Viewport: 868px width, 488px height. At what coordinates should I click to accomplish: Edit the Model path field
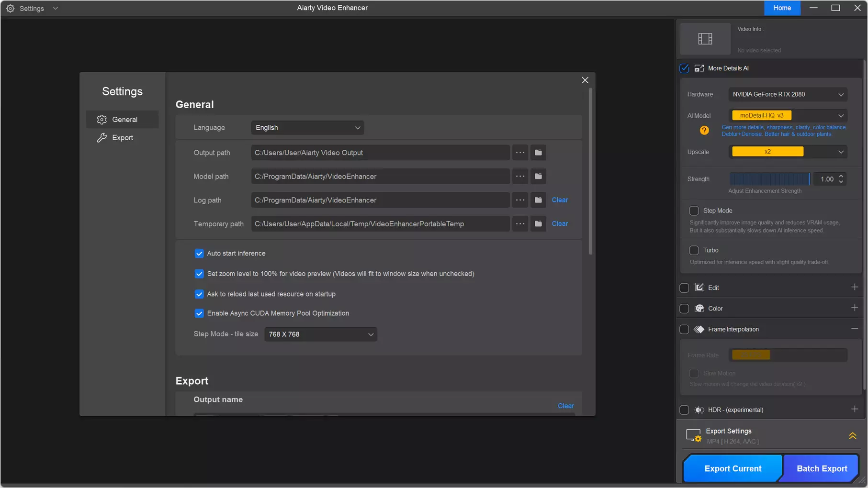pyautogui.click(x=380, y=177)
